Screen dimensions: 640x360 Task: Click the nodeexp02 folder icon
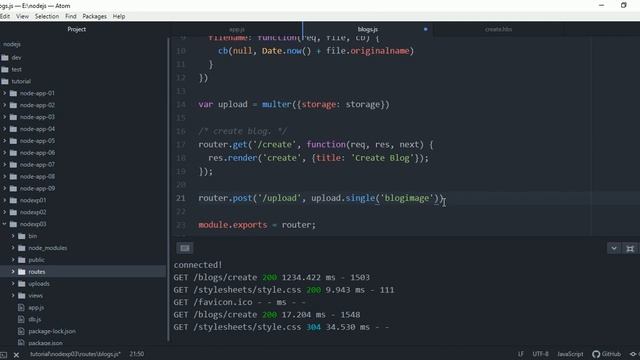[x=13, y=212]
